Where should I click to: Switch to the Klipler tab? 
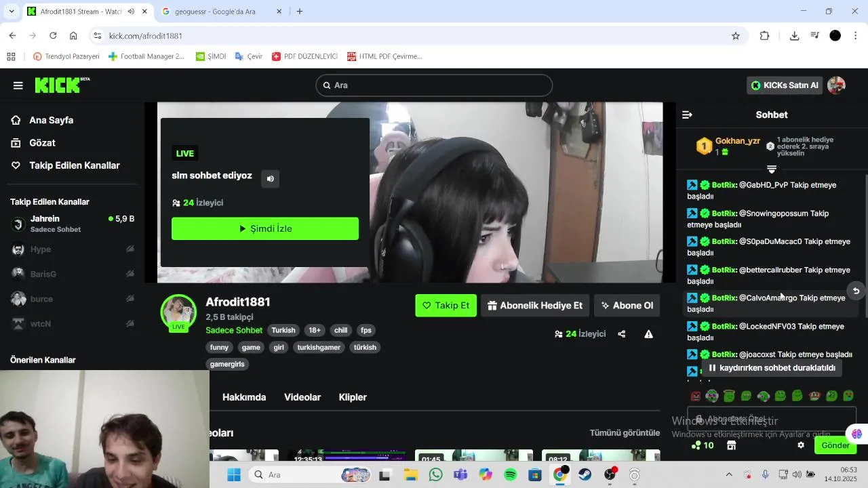(x=353, y=397)
